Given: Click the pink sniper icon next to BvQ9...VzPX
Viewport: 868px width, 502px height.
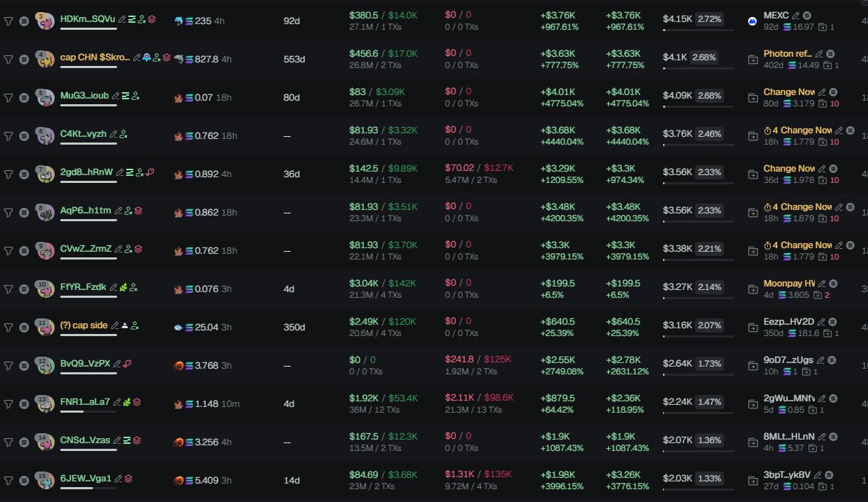Looking at the screenshot, I should click(x=128, y=364).
